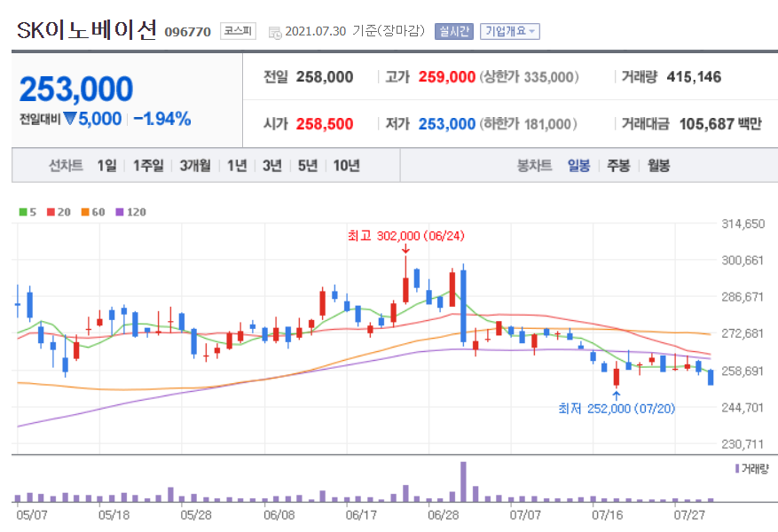Image resolution: width=778 pixels, height=532 pixels.
Task: Click the SK이노베이션 stock name title
Action: pyautogui.click(x=87, y=30)
